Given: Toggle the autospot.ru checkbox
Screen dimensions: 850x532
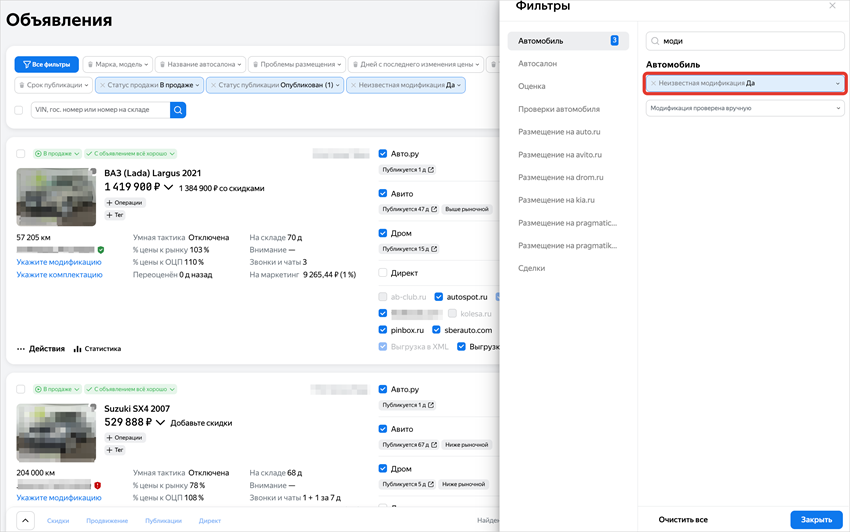Looking at the screenshot, I should (x=438, y=297).
